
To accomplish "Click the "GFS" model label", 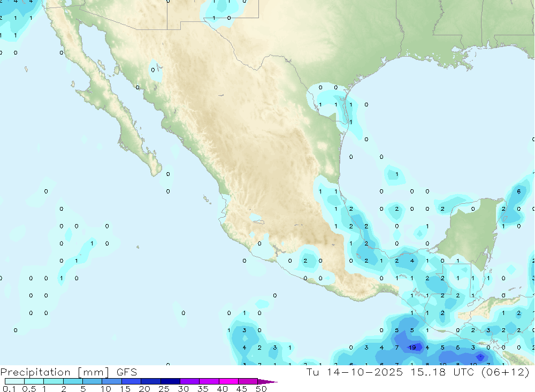I will click(127, 372).
